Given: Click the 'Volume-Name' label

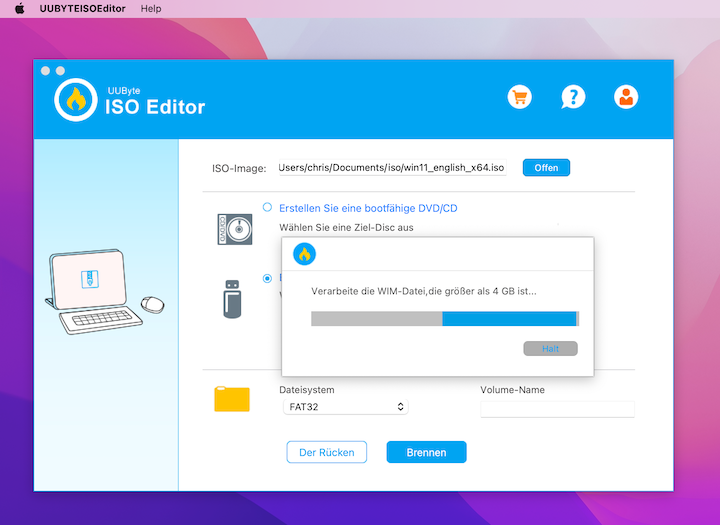Looking at the screenshot, I should (x=512, y=390).
